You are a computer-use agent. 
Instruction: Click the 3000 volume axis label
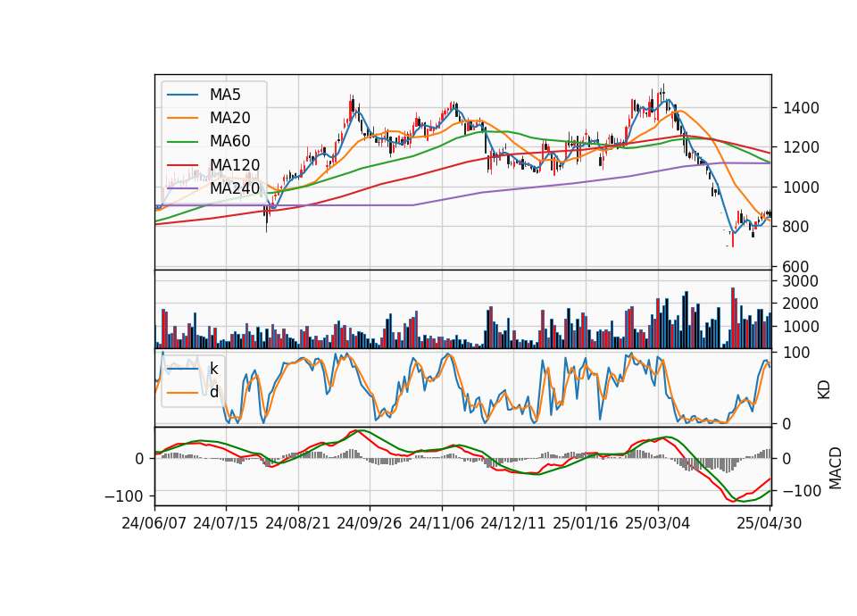coord(800,281)
